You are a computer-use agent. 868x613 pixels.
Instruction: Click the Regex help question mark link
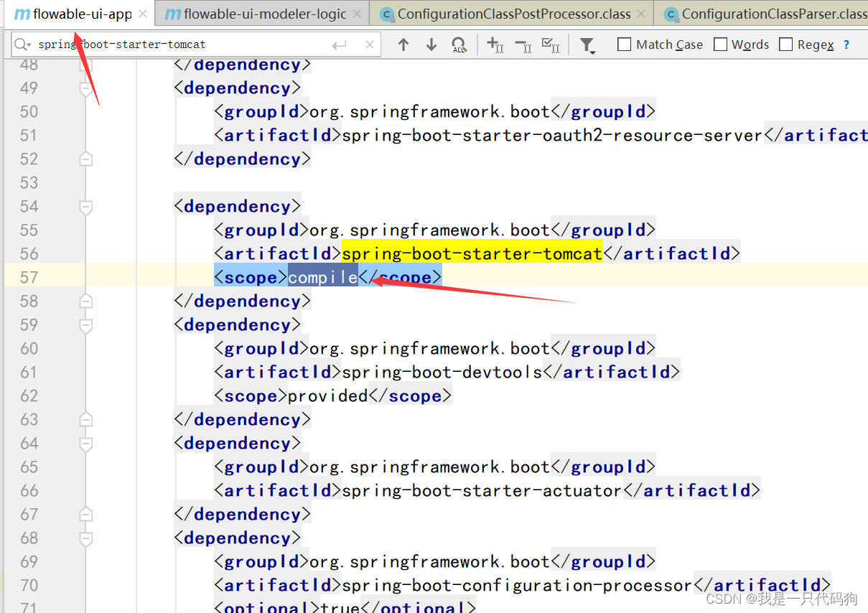click(846, 44)
